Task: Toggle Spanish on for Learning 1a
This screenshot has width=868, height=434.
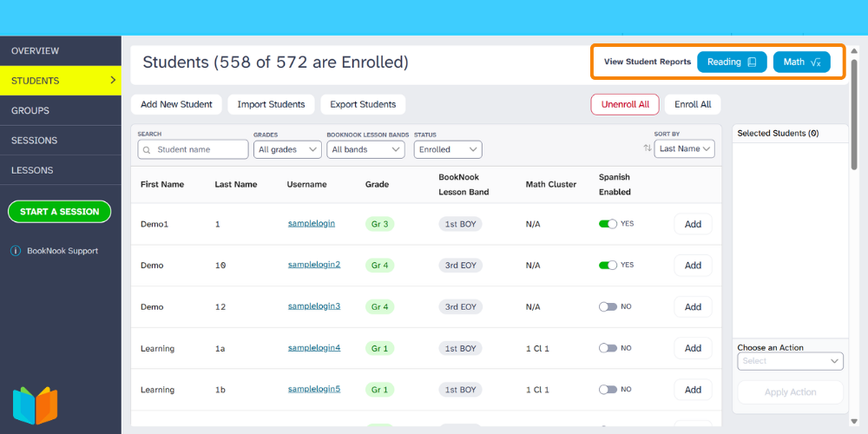Action: tap(608, 348)
